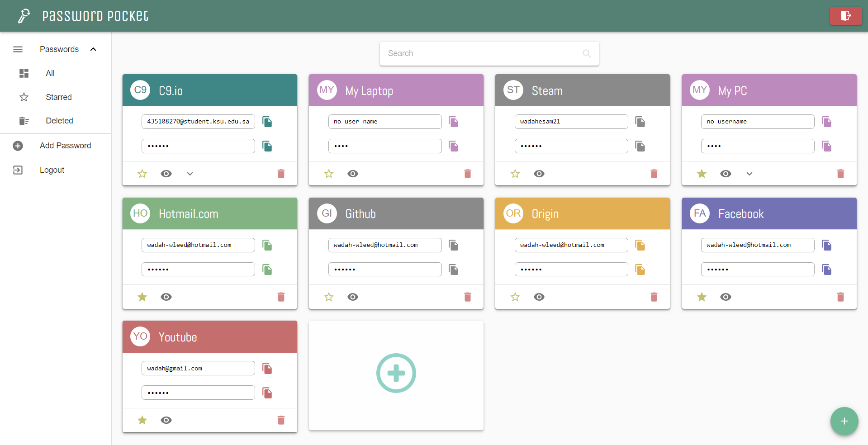Screen dimensions: 868x445
Task: Star the C9.io entry
Action: click(142, 174)
